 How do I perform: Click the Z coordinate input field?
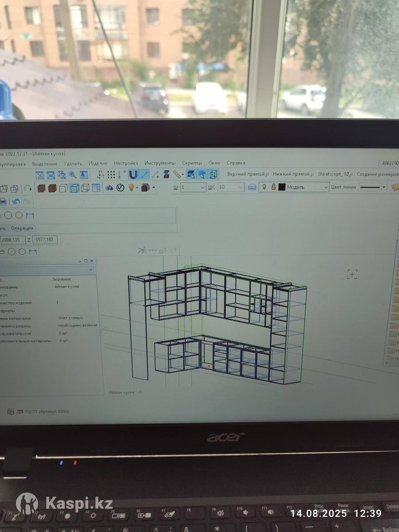pos(44,240)
